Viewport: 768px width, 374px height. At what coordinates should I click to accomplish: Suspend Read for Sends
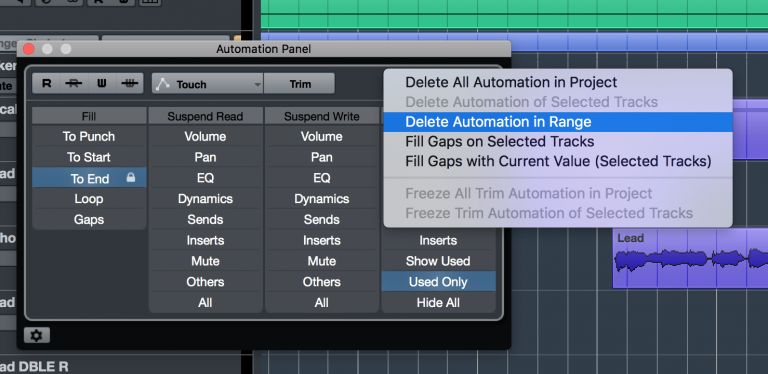tap(205, 219)
